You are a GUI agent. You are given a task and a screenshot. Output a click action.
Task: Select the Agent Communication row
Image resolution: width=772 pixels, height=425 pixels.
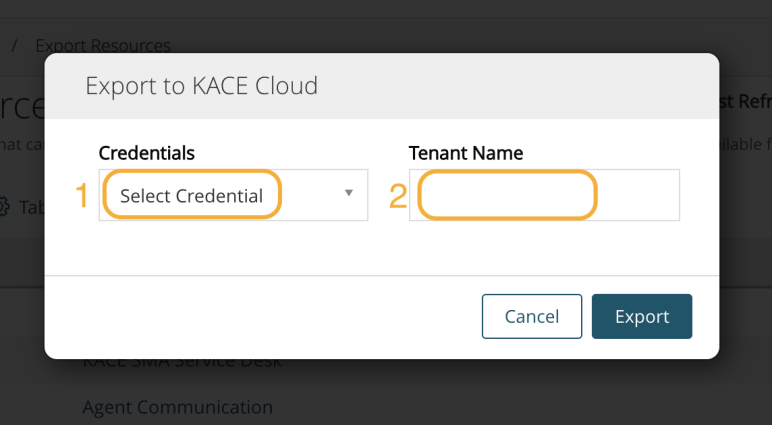coord(177,407)
